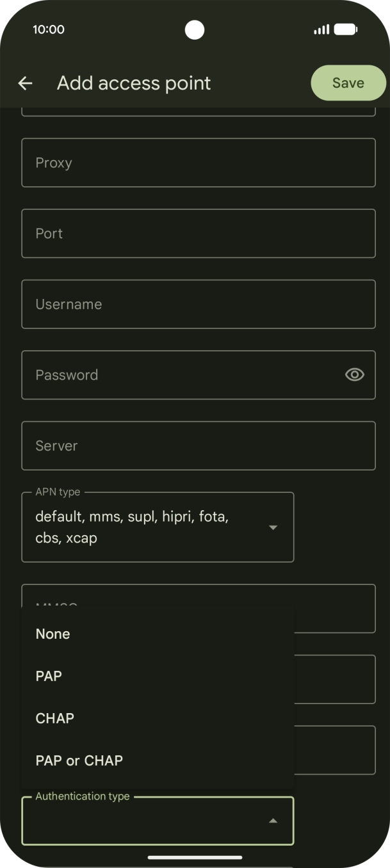
Task: Go back using the arrow icon
Action: (x=25, y=83)
